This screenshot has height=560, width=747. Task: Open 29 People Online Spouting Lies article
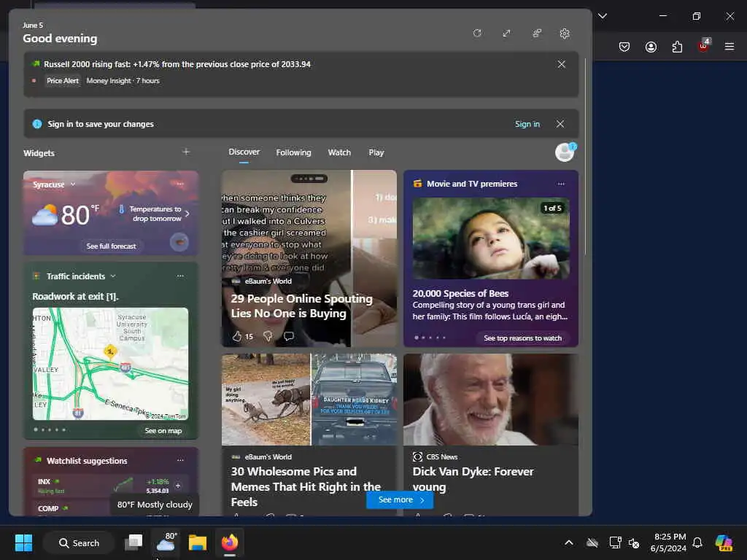pos(301,306)
